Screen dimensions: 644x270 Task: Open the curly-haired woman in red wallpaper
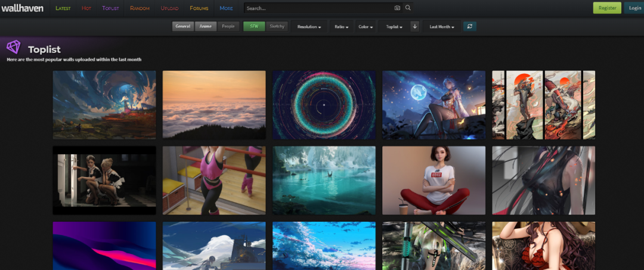tap(543, 246)
